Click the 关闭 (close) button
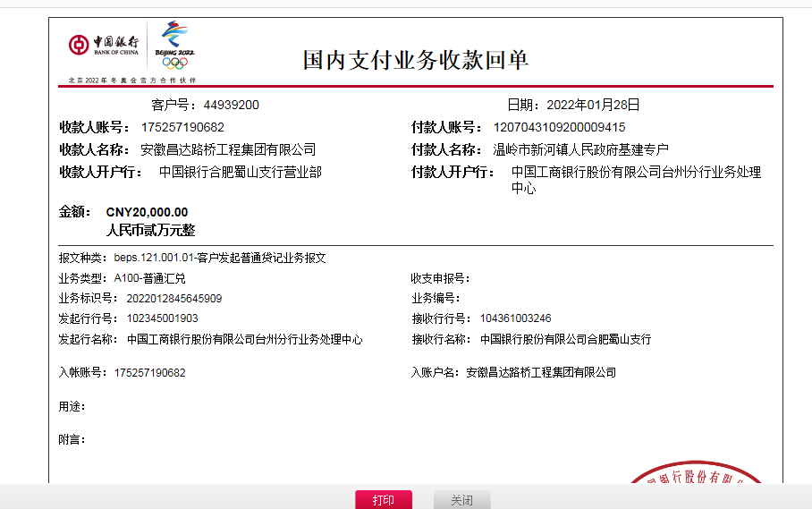Viewport: 812px width, 509px height. 461,500
